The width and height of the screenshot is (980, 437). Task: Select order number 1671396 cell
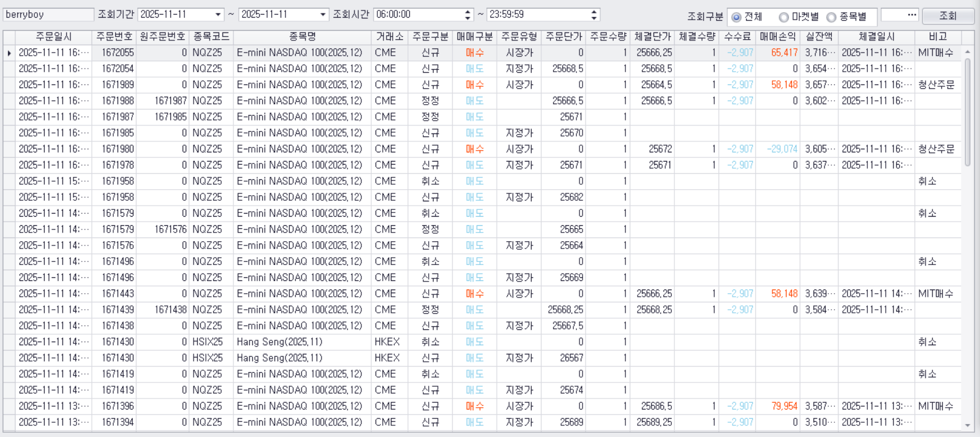pyautogui.click(x=114, y=406)
